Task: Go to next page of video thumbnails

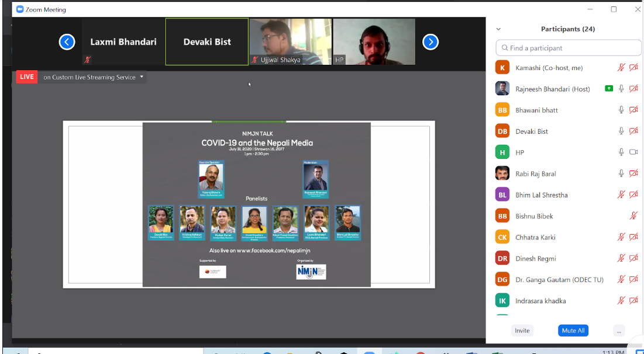Action: coord(431,42)
